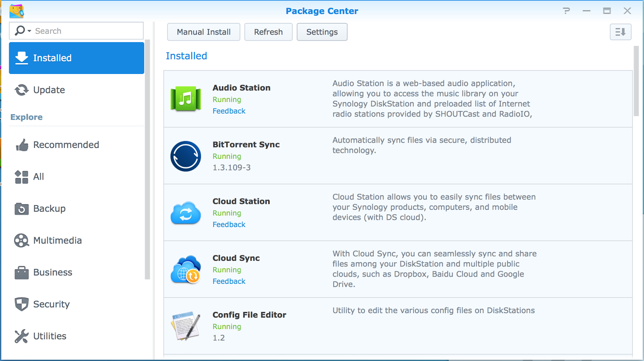
Task: Open the Update section in sidebar
Action: [76, 90]
